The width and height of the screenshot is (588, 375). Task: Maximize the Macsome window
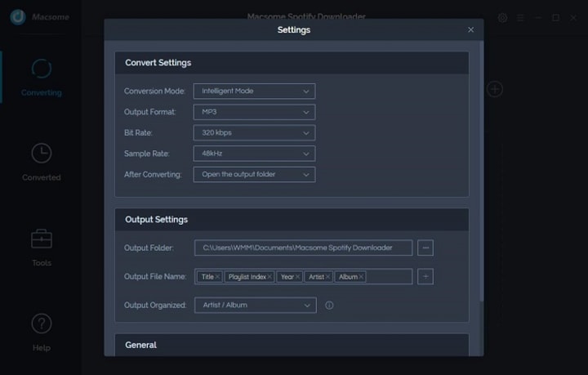[556, 18]
